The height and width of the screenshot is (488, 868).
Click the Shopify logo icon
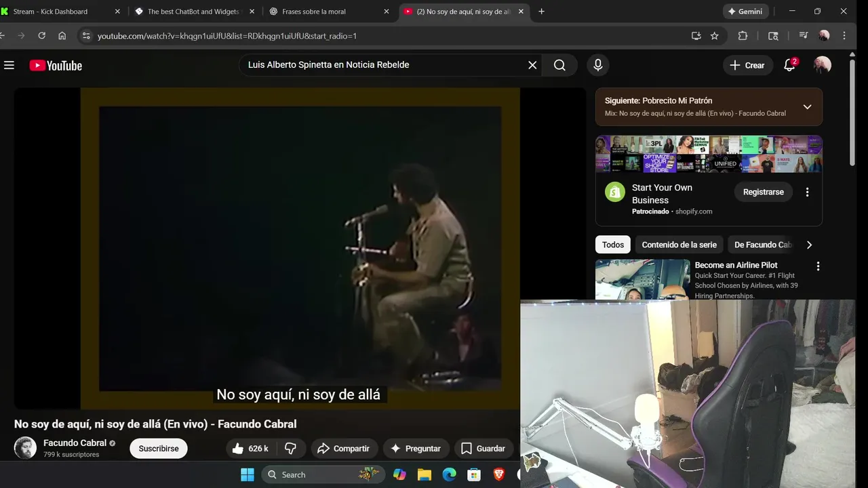(615, 192)
